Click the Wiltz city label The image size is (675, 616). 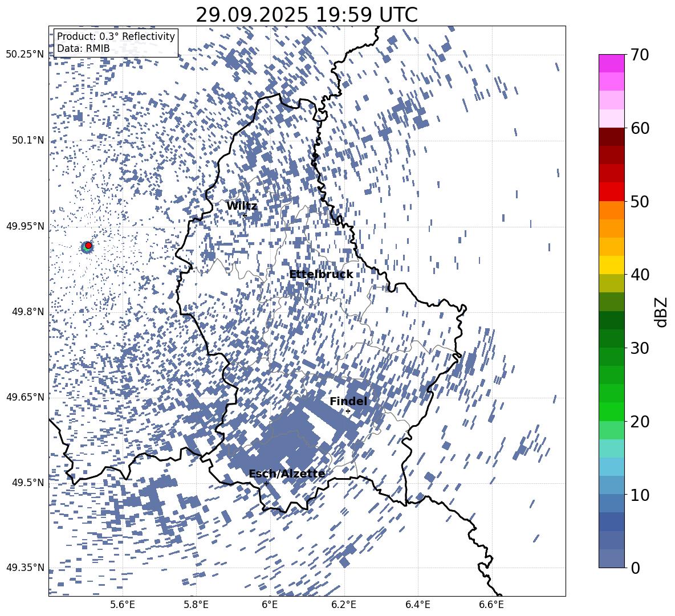242,206
